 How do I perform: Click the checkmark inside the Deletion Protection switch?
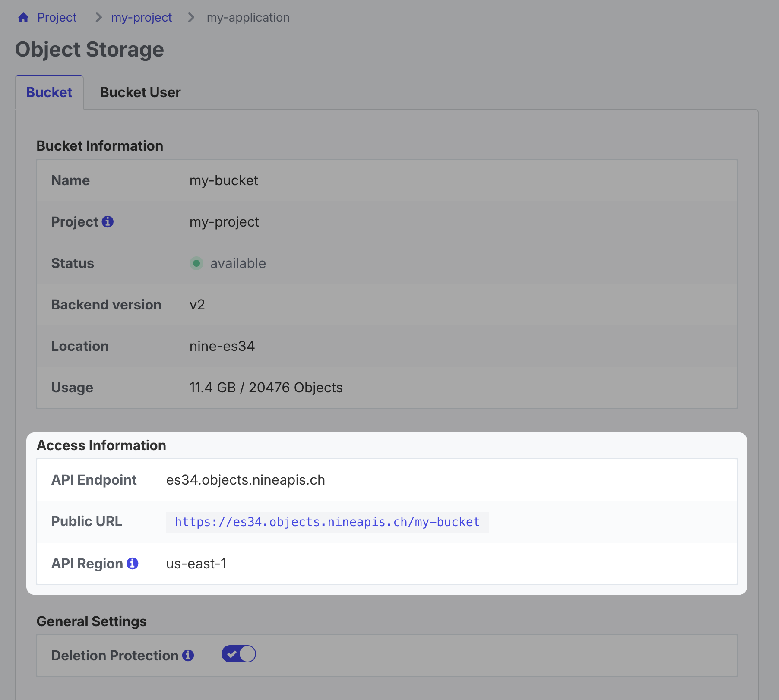(232, 654)
